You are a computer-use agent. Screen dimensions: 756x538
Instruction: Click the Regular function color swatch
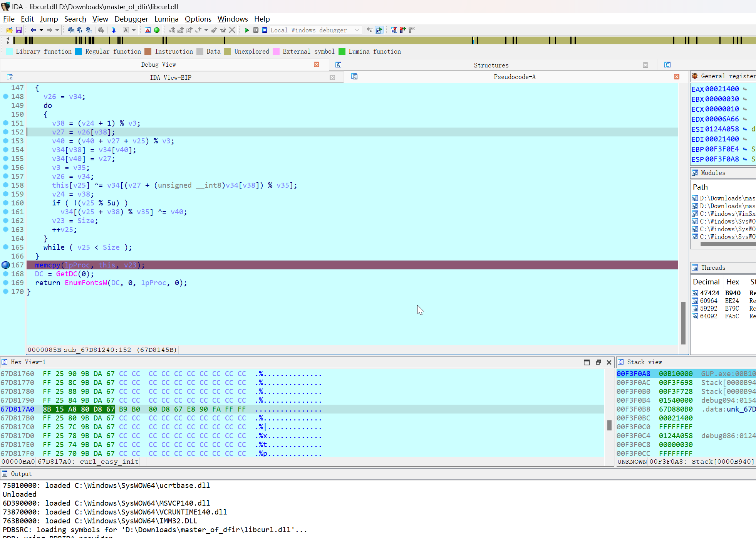(79, 51)
